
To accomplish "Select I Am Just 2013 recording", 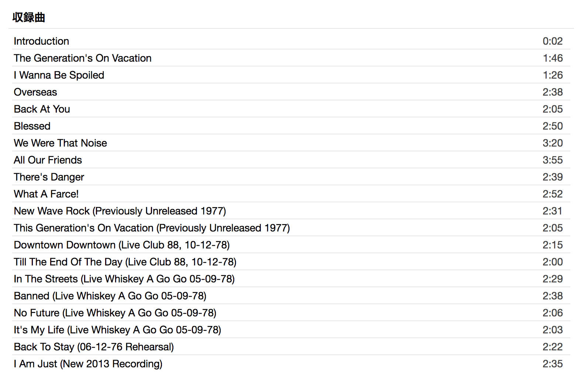I will coord(88,364).
